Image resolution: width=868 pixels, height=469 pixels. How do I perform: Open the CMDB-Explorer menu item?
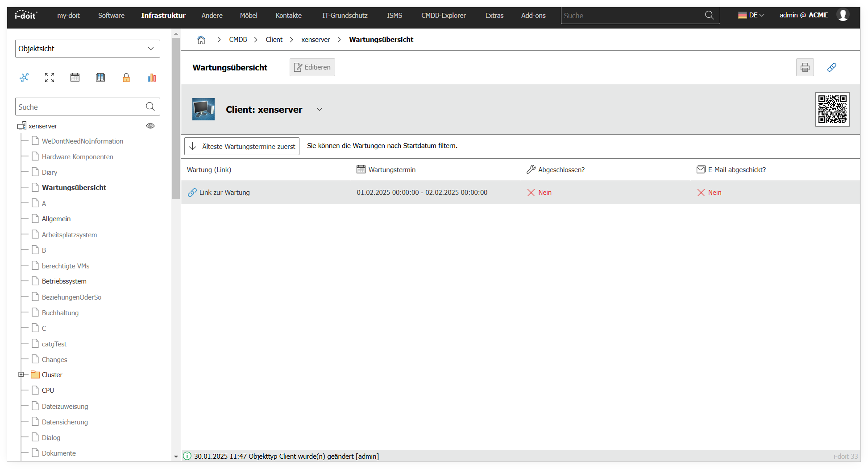tap(443, 15)
